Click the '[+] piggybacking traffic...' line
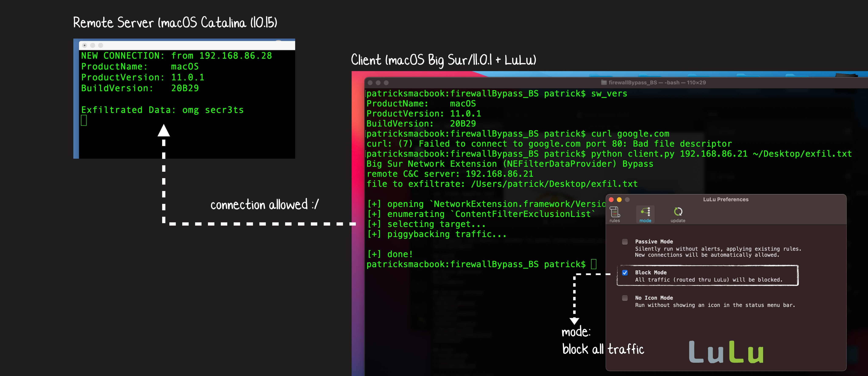Image resolution: width=868 pixels, height=376 pixels. [437, 234]
